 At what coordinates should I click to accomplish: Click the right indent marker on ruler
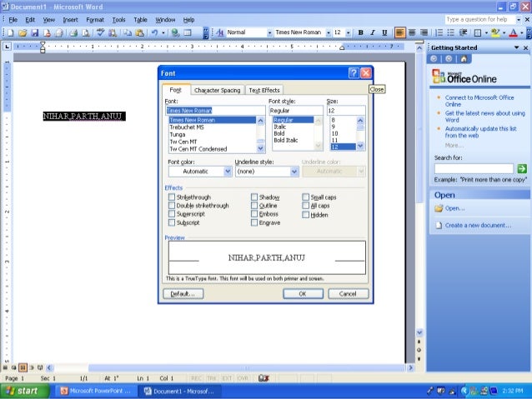pos(342,47)
